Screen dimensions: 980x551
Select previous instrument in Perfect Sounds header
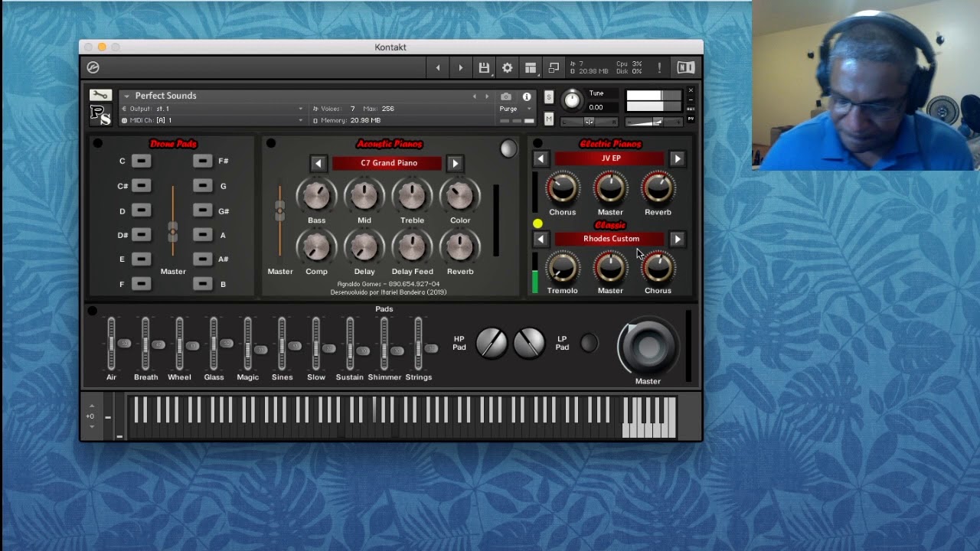click(x=474, y=96)
